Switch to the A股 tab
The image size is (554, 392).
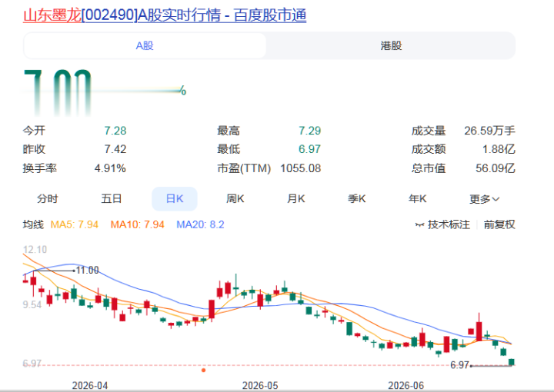(x=145, y=45)
